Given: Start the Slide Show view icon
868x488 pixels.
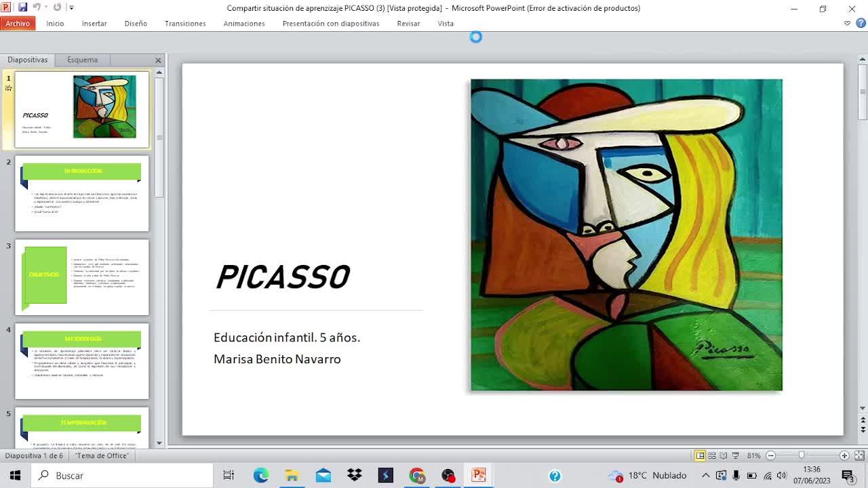Looking at the screenshot, I should [736, 455].
